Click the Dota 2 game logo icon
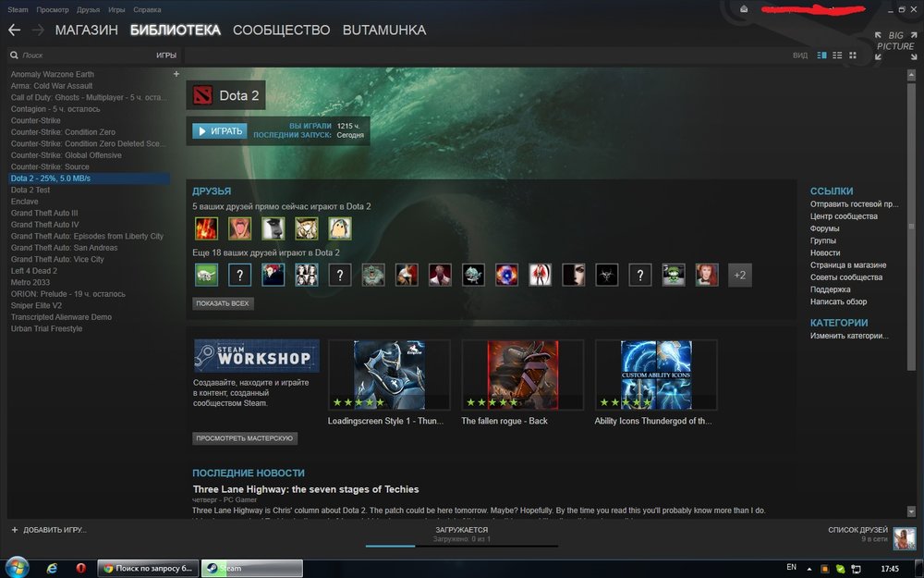924x578 pixels. pyautogui.click(x=202, y=95)
